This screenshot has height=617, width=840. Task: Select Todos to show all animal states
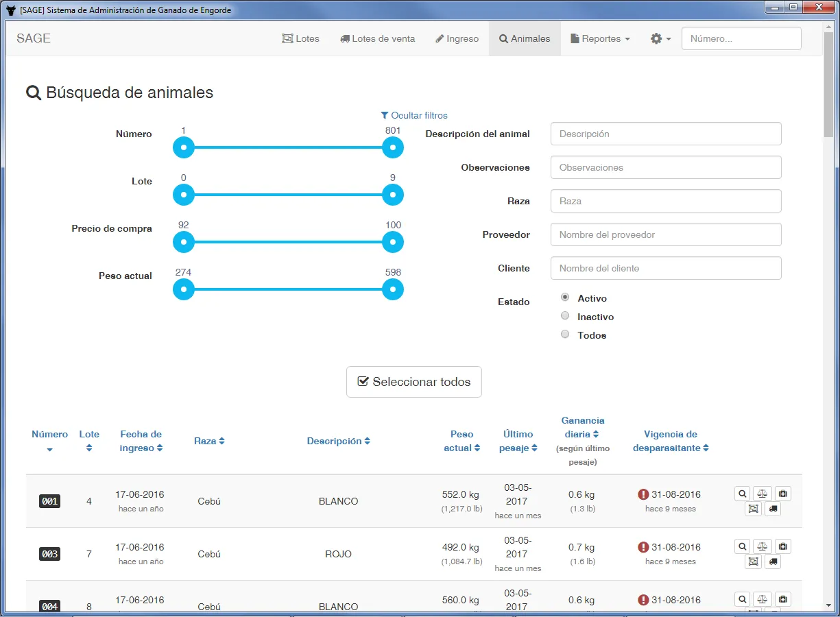[564, 334]
